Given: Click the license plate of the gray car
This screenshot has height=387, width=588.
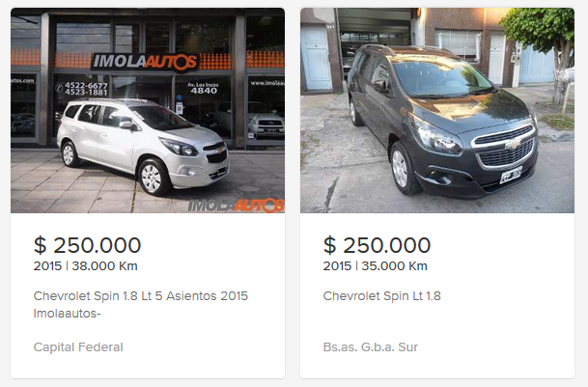Looking at the screenshot, I should coord(511,175).
